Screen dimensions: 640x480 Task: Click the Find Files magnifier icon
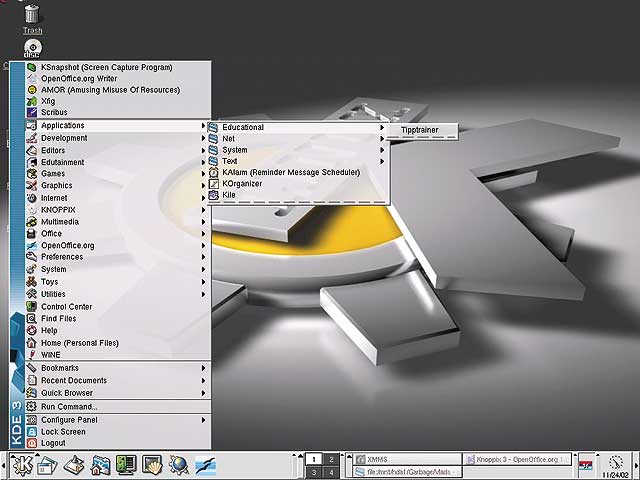(31, 318)
